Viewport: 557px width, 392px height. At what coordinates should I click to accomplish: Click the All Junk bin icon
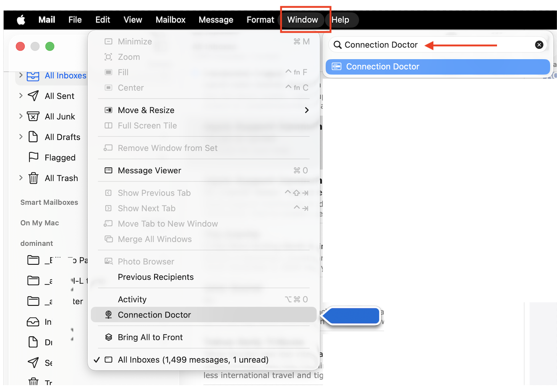[33, 116]
